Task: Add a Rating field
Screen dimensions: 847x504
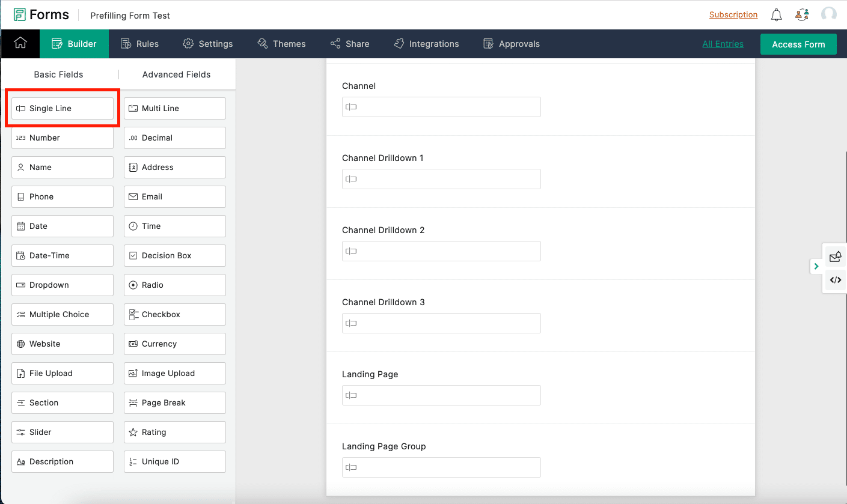Action: (175, 432)
